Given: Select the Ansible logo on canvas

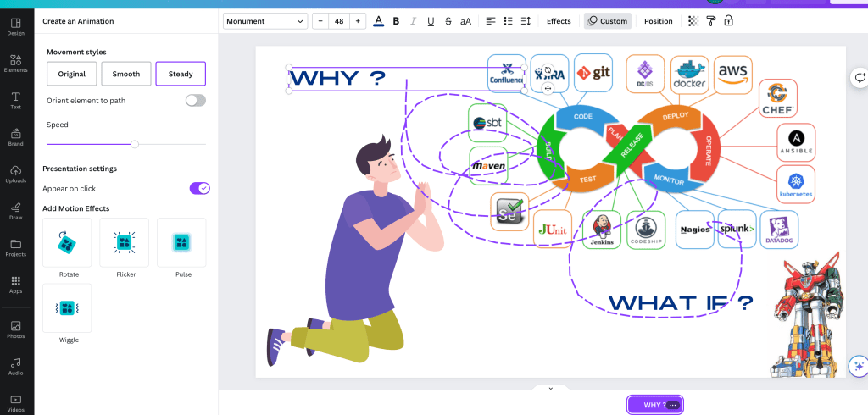Looking at the screenshot, I should point(796,142).
